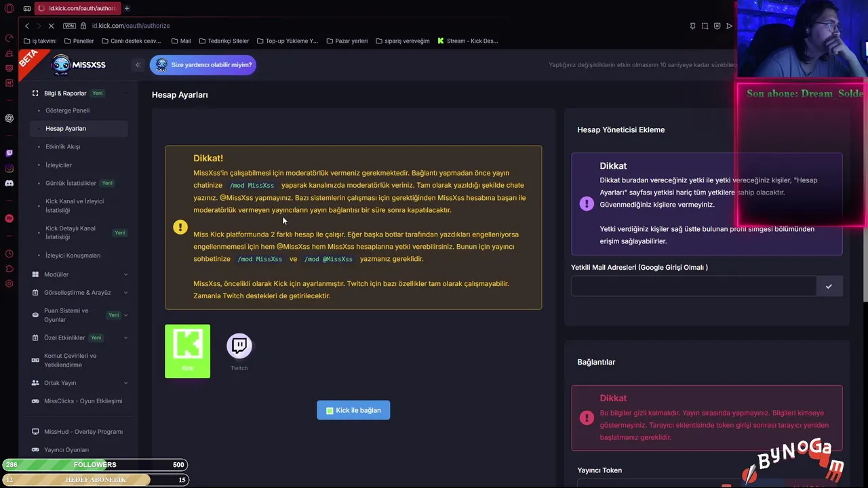Open the Mail bookmark folder
The image size is (868, 488).
click(180, 41)
